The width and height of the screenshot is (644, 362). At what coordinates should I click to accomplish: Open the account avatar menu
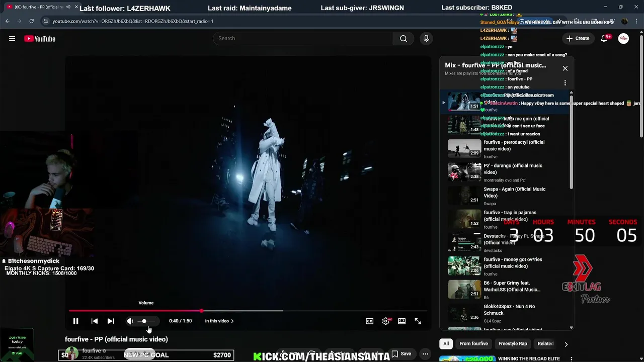click(623, 39)
